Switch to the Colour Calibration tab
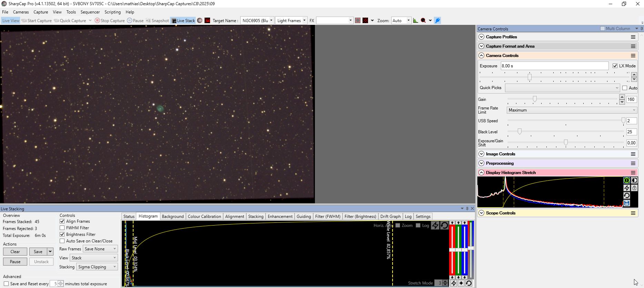The height and width of the screenshot is (288, 644). point(204,217)
